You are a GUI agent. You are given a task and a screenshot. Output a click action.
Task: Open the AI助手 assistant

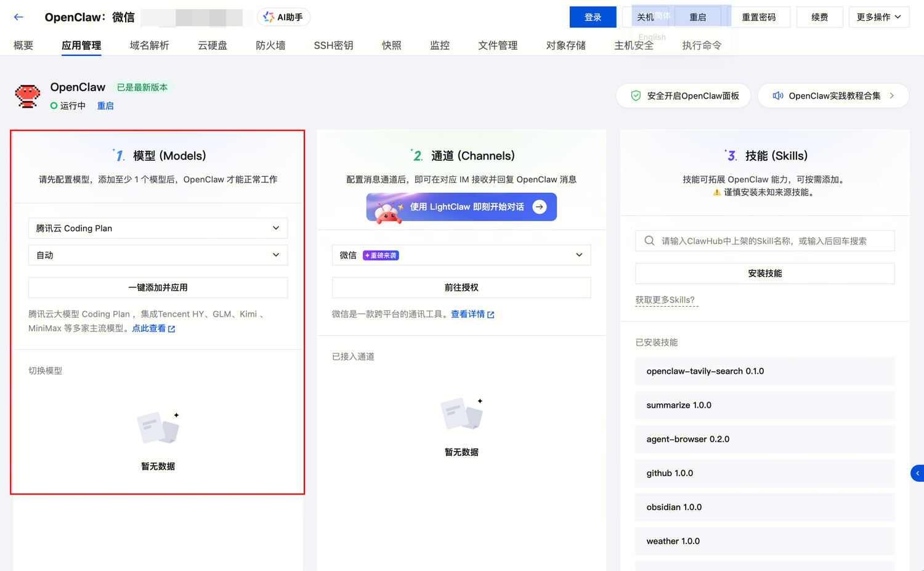tap(283, 17)
